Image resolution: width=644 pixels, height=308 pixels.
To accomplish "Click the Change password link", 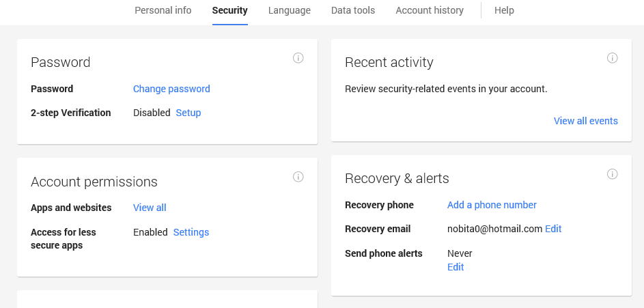I will point(171,89).
